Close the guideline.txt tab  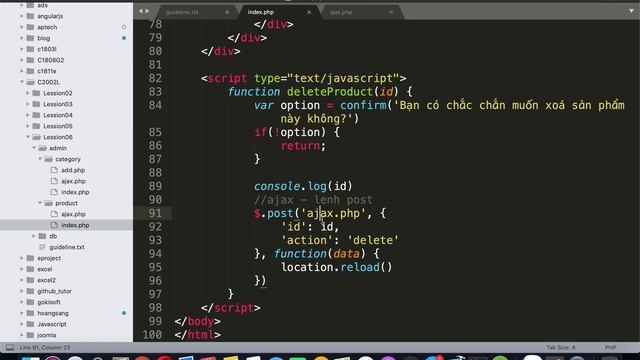[x=227, y=12]
